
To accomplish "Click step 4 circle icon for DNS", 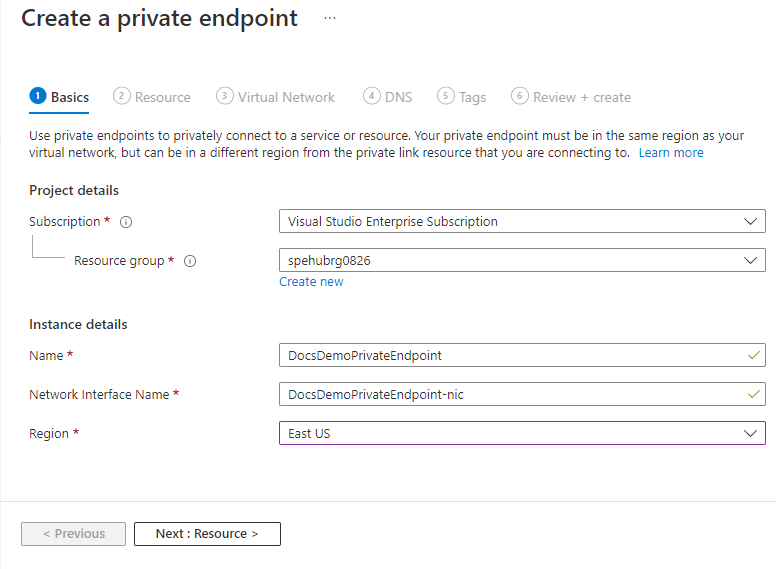I will point(372,96).
